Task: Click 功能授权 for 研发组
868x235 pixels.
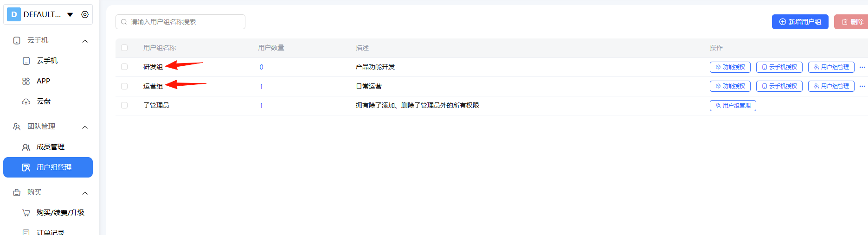Action: pos(730,67)
